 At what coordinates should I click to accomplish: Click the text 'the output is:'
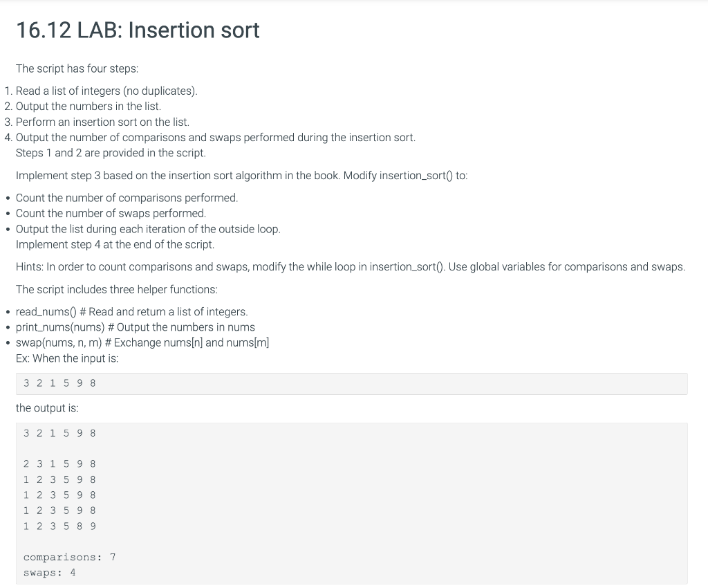pyautogui.click(x=47, y=408)
